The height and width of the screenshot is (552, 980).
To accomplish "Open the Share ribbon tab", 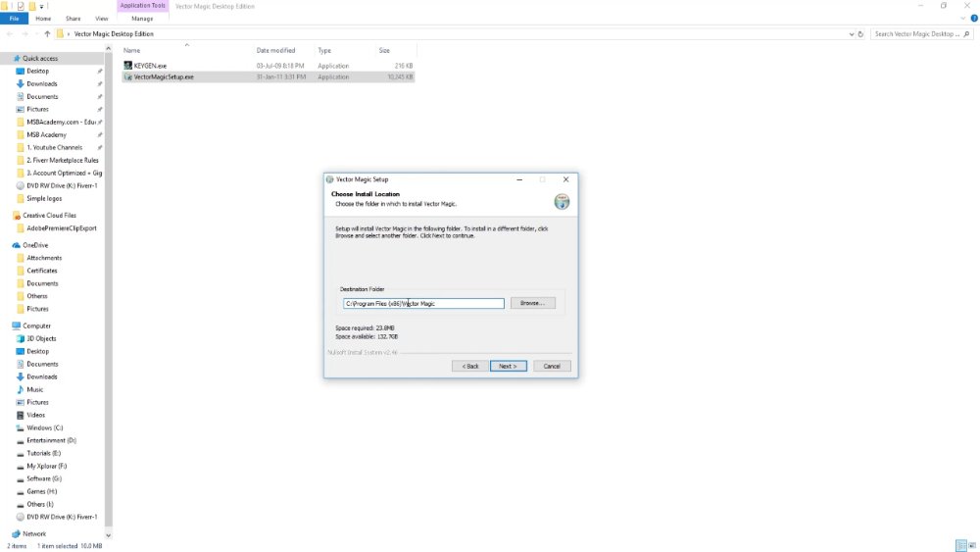I will click(73, 19).
